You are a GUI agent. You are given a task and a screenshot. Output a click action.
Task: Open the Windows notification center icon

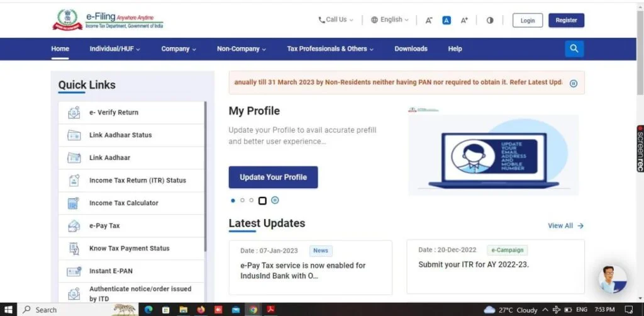pos(628,310)
